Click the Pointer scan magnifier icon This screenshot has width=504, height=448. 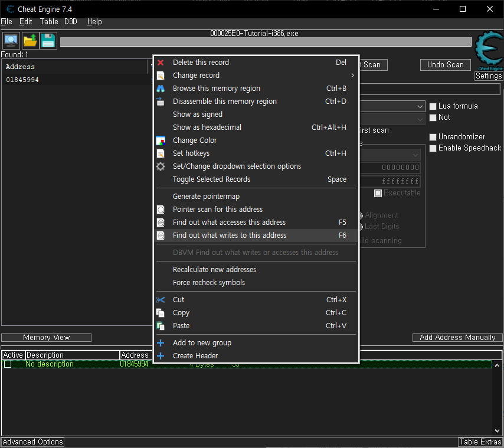click(x=161, y=210)
